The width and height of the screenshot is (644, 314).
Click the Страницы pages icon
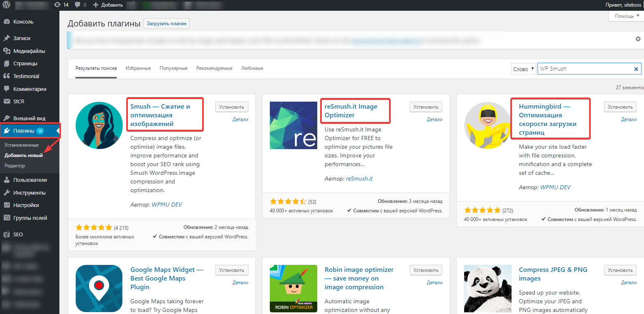7,64
